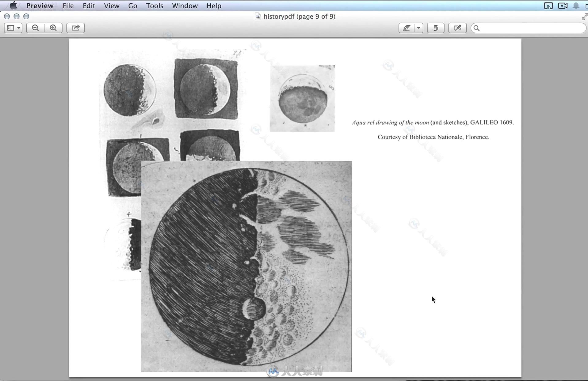Click the large engraved moon illustration

pos(246,266)
